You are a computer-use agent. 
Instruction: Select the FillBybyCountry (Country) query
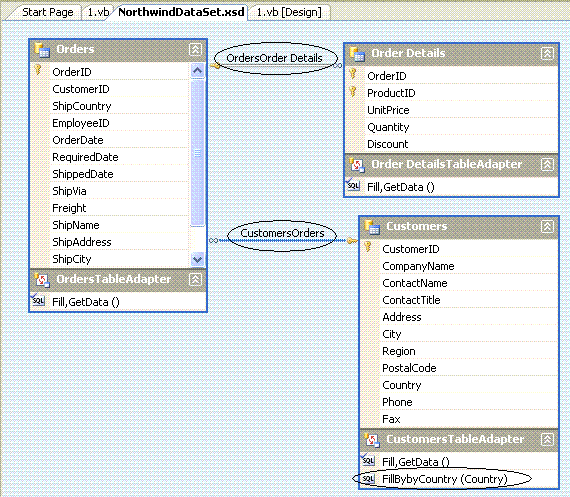click(445, 479)
